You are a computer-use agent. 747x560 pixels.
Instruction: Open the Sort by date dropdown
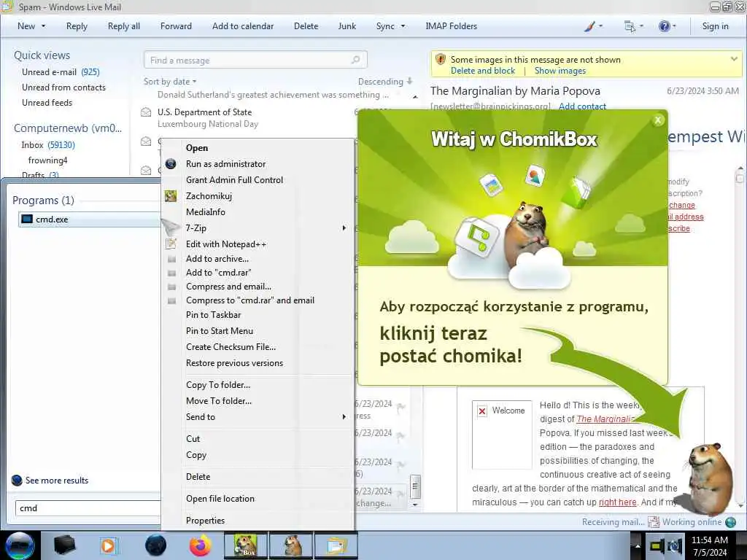tap(170, 82)
